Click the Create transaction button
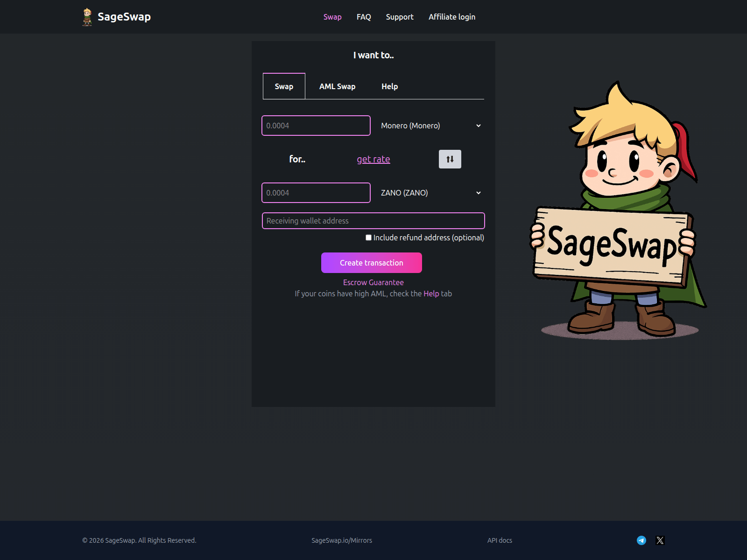747x560 pixels. click(371, 263)
